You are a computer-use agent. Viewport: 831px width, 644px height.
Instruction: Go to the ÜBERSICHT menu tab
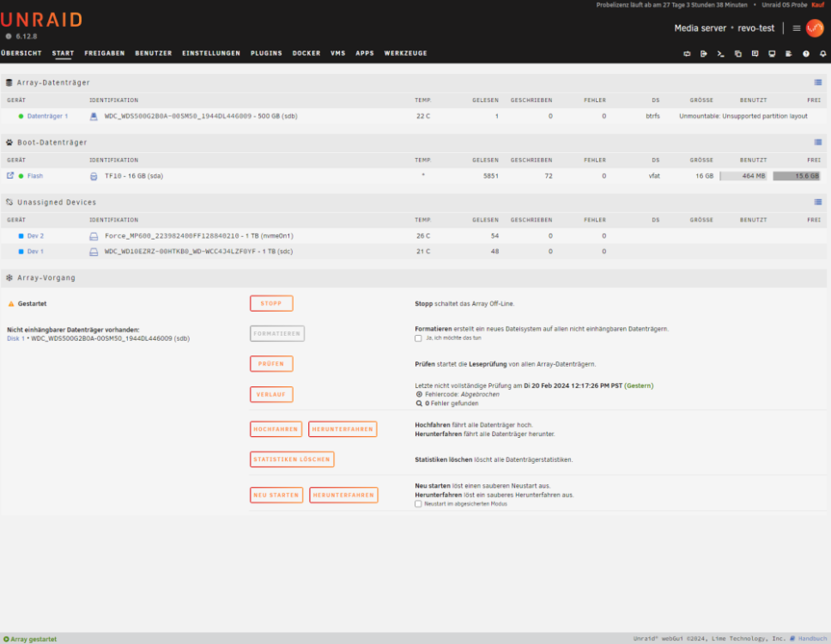pyautogui.click(x=21, y=53)
